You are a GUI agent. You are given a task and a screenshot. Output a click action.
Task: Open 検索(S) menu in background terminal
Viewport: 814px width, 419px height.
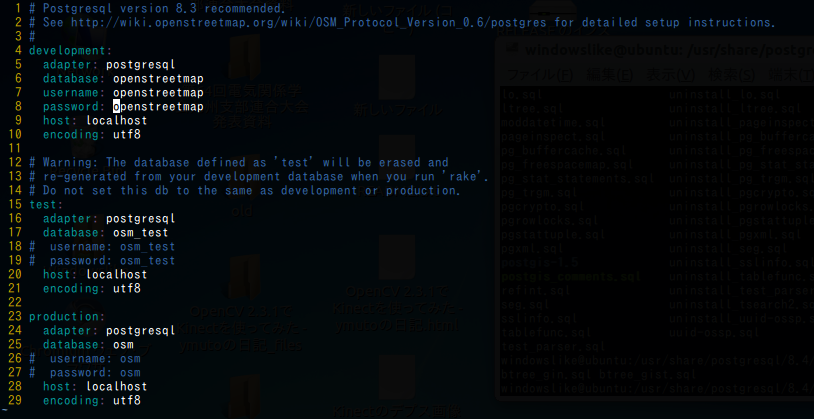[x=732, y=74]
